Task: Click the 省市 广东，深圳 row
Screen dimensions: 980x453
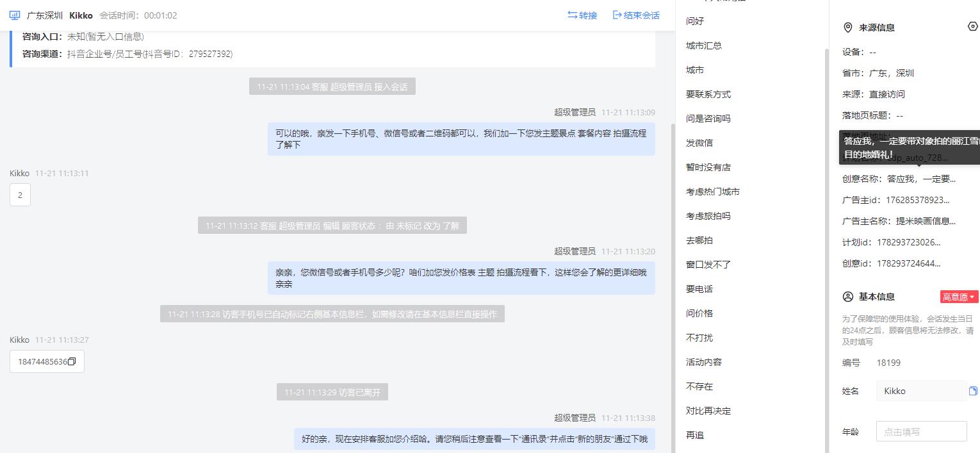Action: point(878,73)
